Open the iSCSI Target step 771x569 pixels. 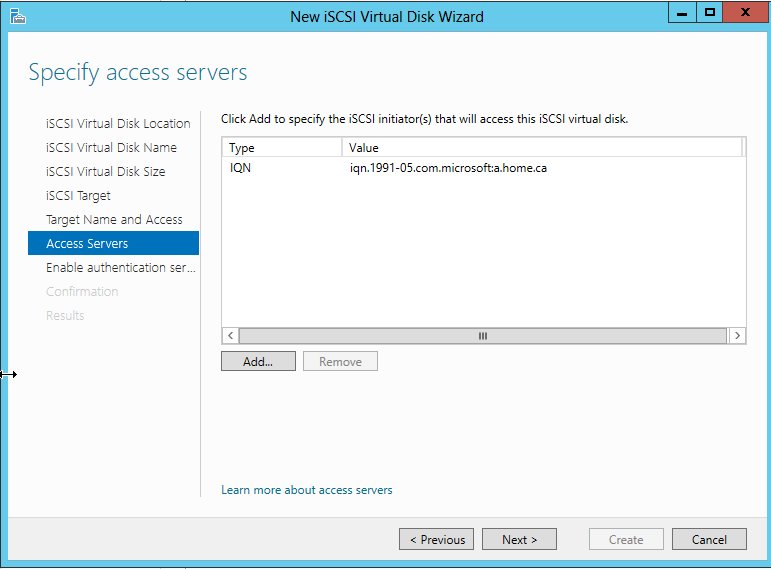pyautogui.click(x=78, y=196)
